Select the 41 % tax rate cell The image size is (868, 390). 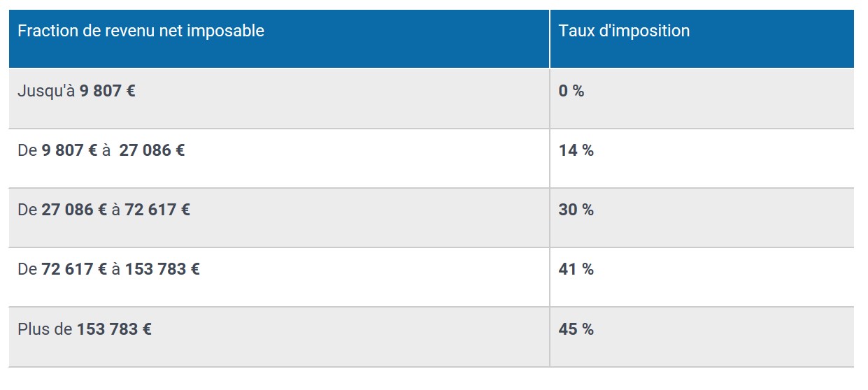click(702, 277)
